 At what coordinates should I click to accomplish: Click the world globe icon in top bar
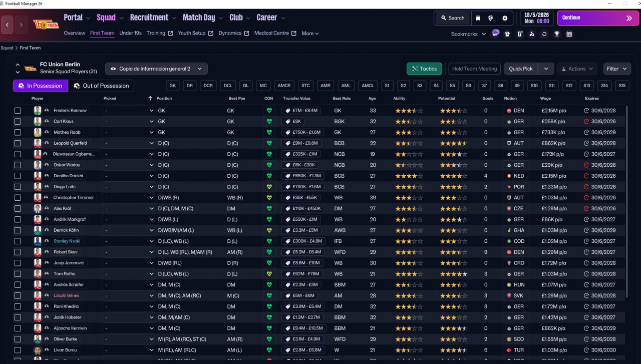coord(491,18)
